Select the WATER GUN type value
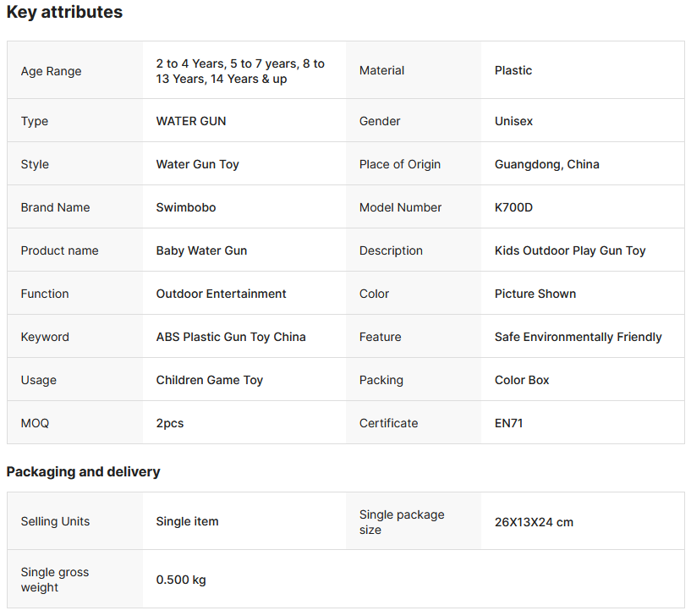The width and height of the screenshot is (691, 616). [x=191, y=121]
